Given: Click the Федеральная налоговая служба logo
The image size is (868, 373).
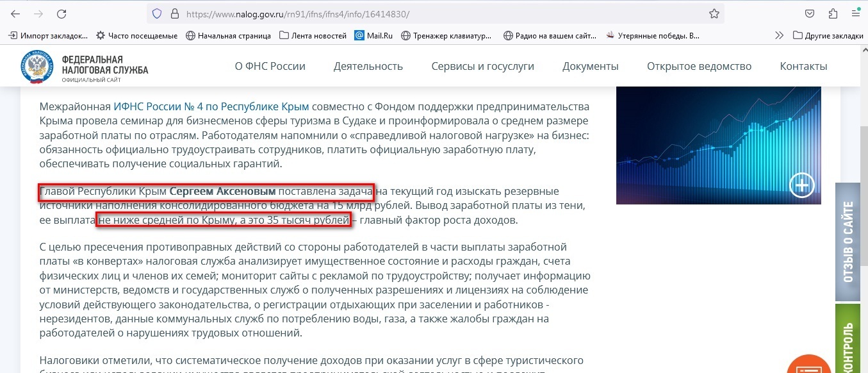Looking at the screenshot, I should tap(84, 67).
